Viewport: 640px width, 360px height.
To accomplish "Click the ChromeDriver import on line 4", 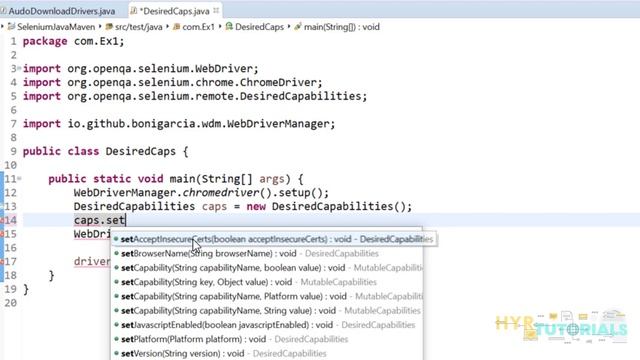I will coord(173,82).
